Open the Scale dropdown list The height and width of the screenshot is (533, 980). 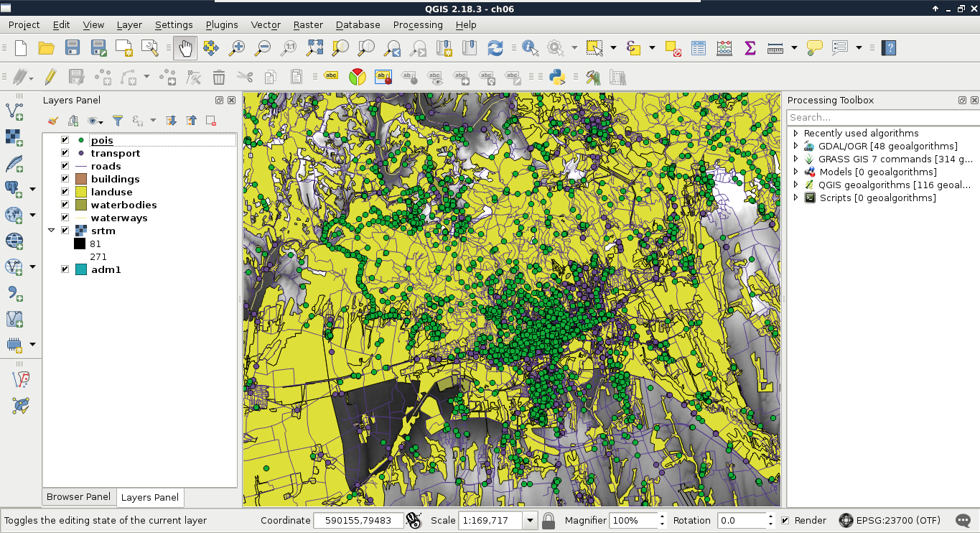tap(531, 521)
